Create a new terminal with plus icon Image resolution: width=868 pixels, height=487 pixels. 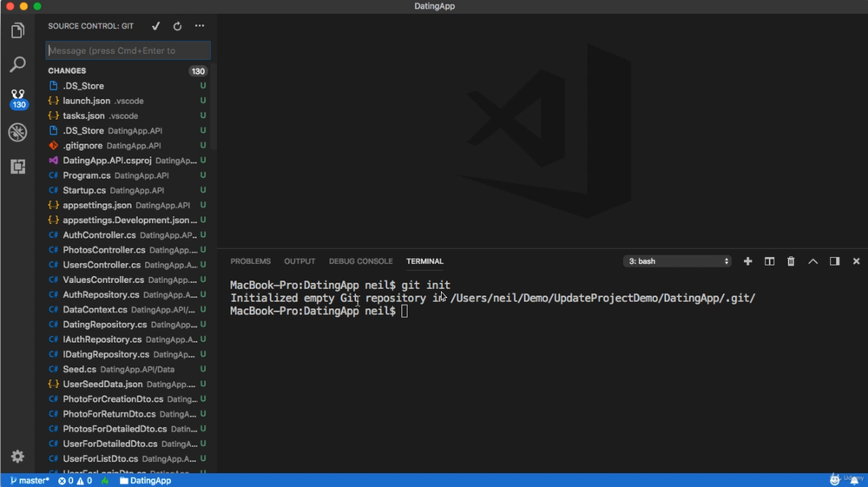pos(748,261)
